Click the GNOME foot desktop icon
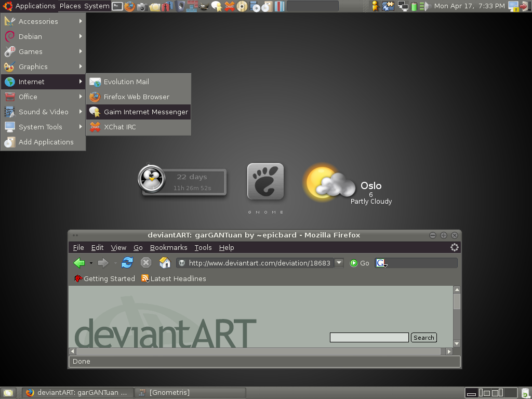This screenshot has width=532, height=399. 265,181
